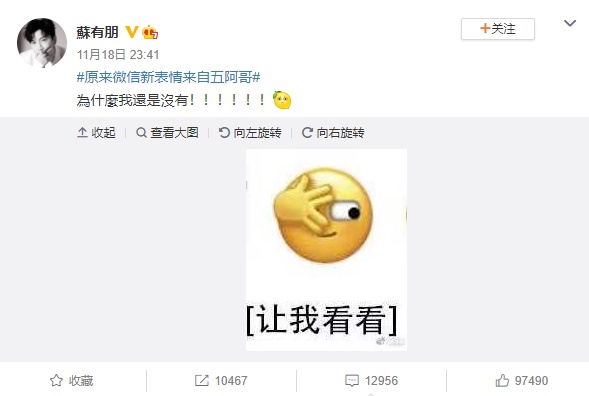Click the orange V verified badge

(131, 32)
